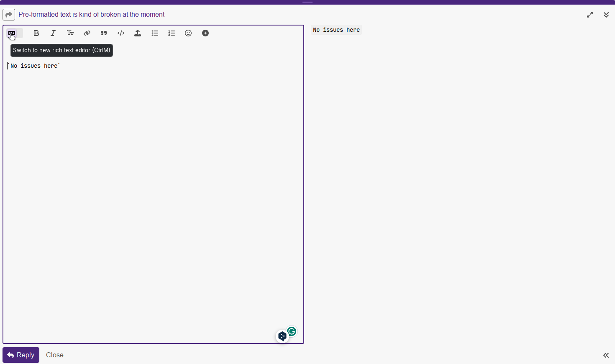Click in the text editor area
The width and height of the screenshot is (615, 364).
click(153, 192)
